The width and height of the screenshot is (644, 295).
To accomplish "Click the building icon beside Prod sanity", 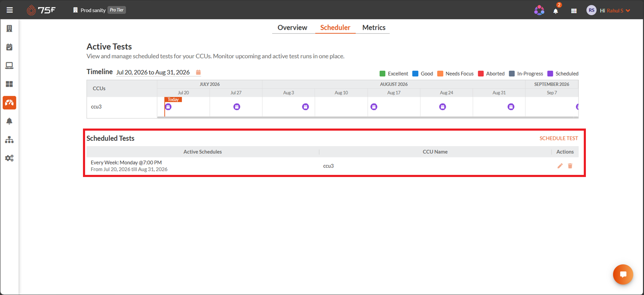I will coord(75,10).
